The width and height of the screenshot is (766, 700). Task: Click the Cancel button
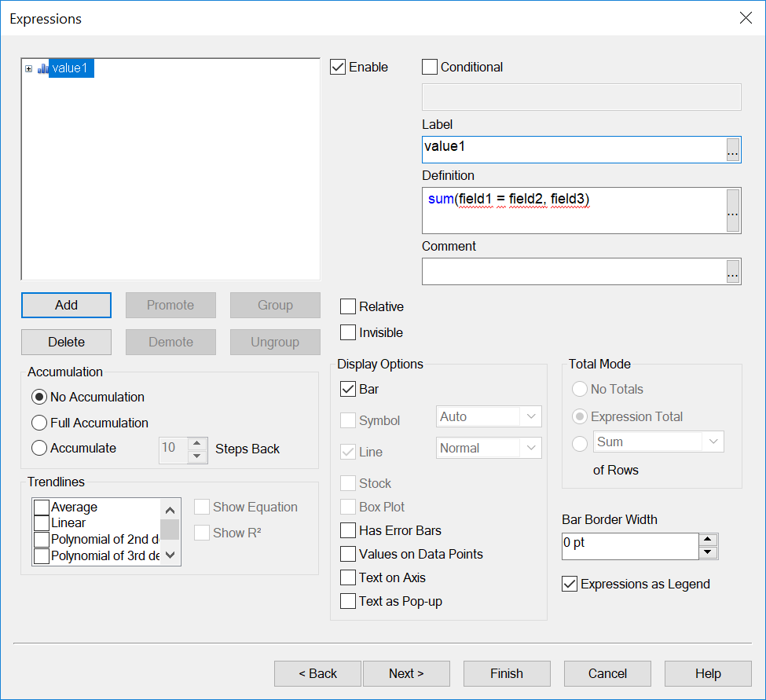[608, 673]
